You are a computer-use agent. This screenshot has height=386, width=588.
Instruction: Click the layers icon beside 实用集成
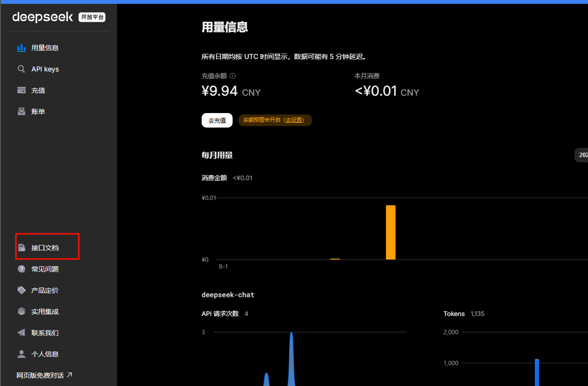(x=21, y=312)
